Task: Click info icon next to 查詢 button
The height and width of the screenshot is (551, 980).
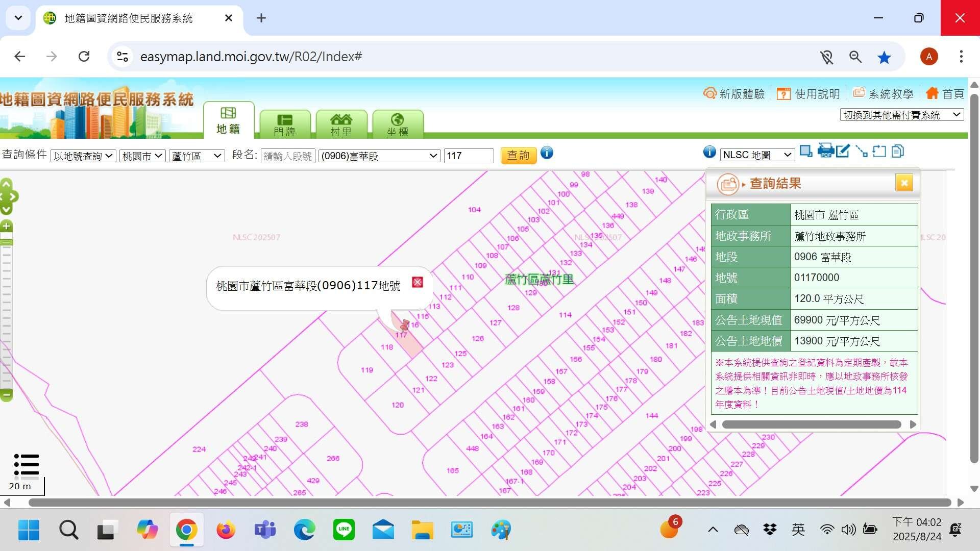Action: pyautogui.click(x=547, y=153)
